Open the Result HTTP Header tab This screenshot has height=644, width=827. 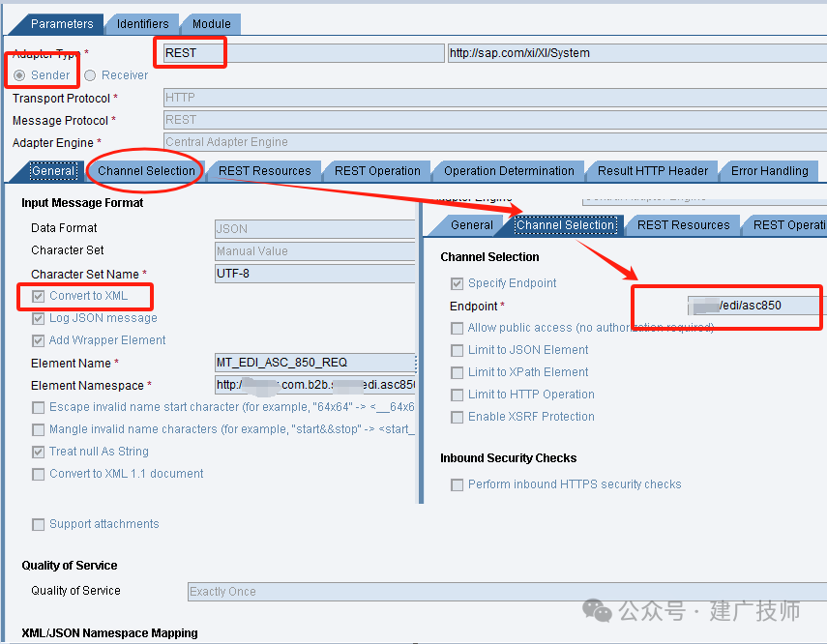653,171
